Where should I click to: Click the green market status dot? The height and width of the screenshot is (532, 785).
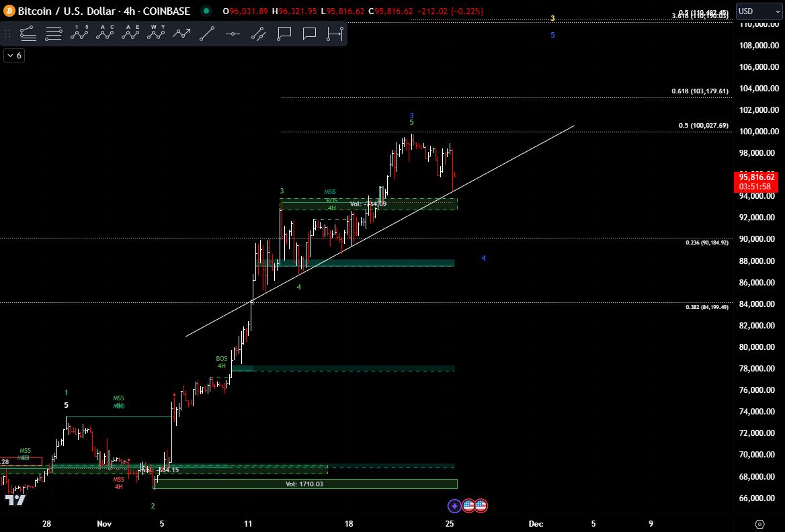206,11
